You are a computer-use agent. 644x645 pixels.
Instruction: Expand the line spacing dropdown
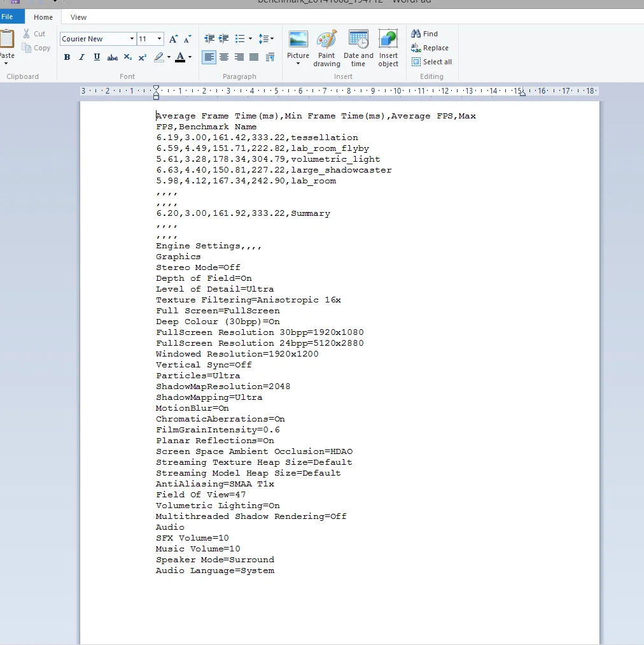[x=272, y=39]
